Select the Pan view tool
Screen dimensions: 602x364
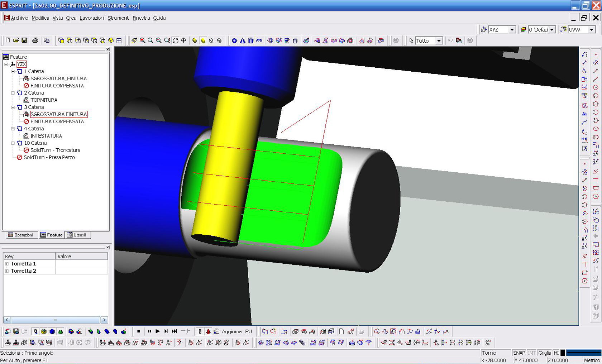click(x=183, y=40)
